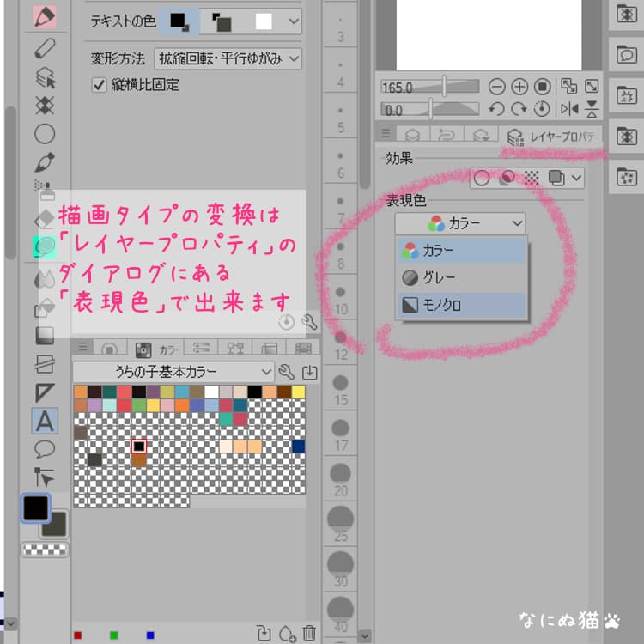
Task: Switch to the レイヤープロパティ tab
Action: click(550, 137)
